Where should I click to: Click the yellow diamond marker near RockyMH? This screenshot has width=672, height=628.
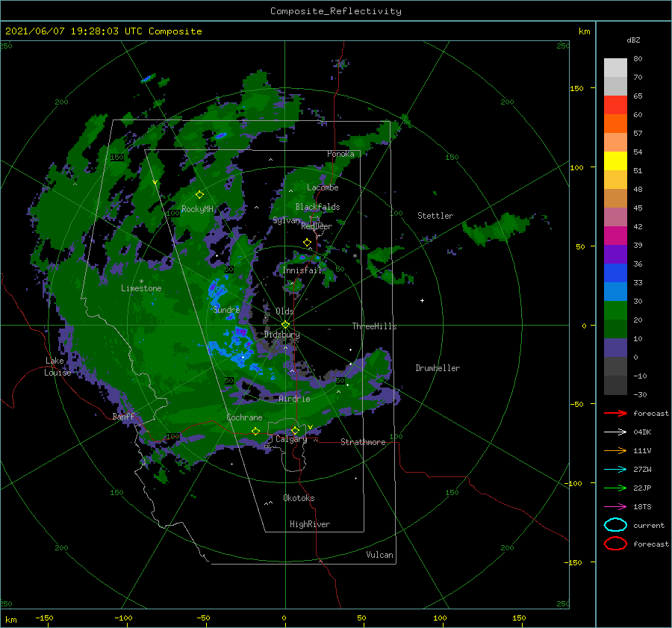click(x=199, y=195)
